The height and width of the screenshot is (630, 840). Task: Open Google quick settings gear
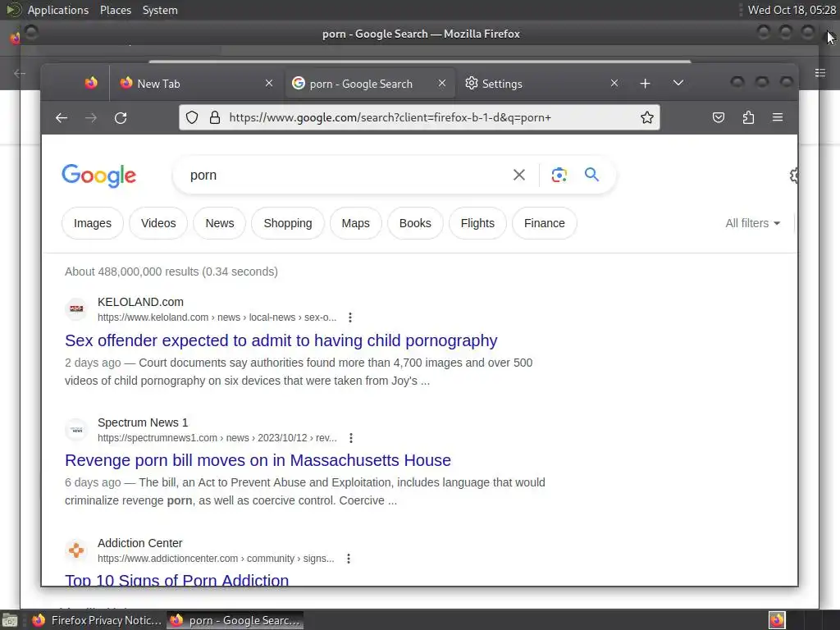point(793,176)
